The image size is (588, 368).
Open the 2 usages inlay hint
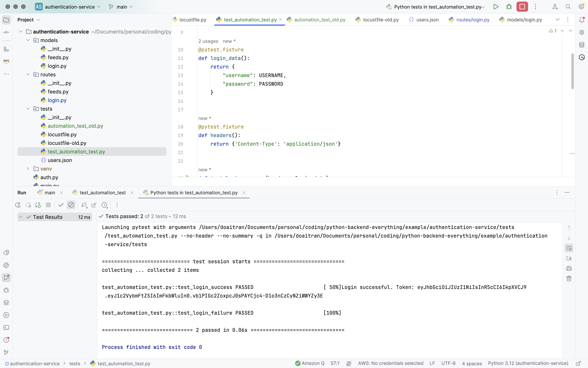tap(208, 41)
